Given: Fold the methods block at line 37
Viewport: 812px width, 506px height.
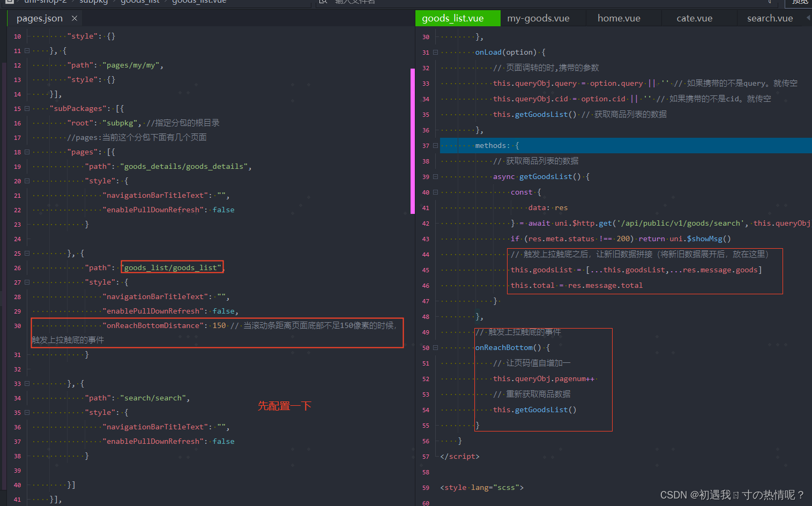Looking at the screenshot, I should point(435,146).
